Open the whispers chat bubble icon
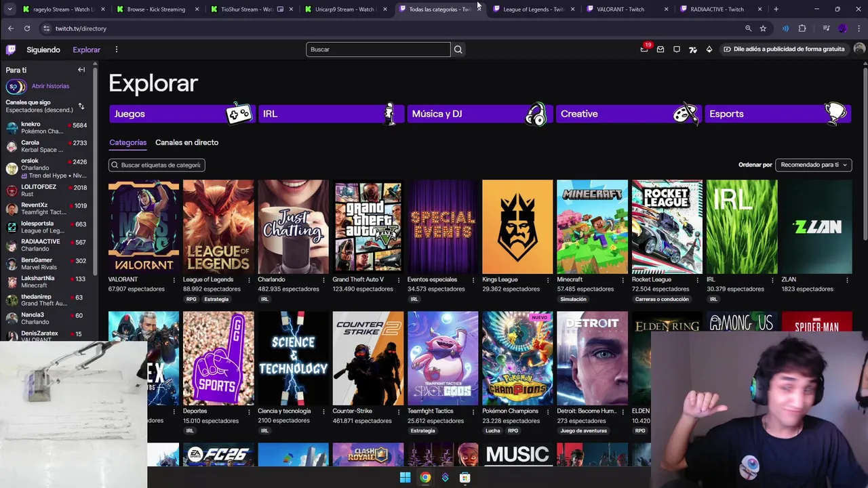 tap(677, 49)
